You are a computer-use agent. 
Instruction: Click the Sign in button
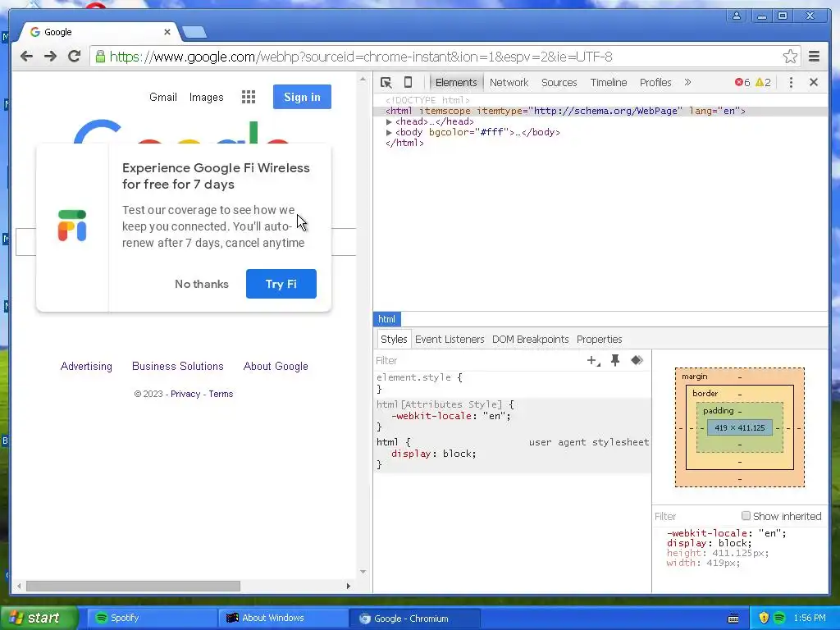[302, 97]
